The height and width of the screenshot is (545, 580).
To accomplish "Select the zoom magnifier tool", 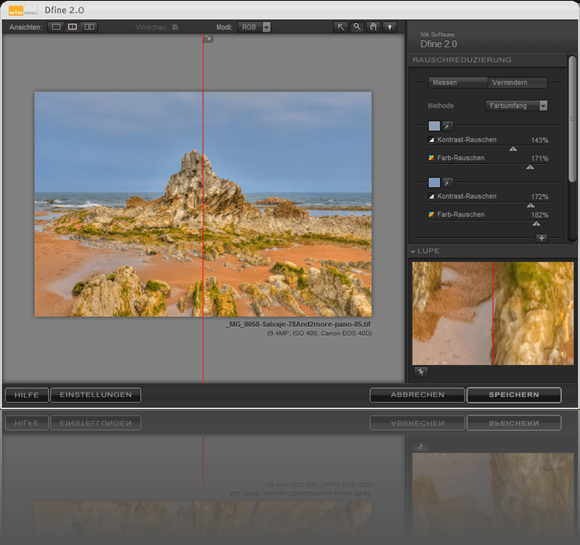I will click(x=357, y=27).
